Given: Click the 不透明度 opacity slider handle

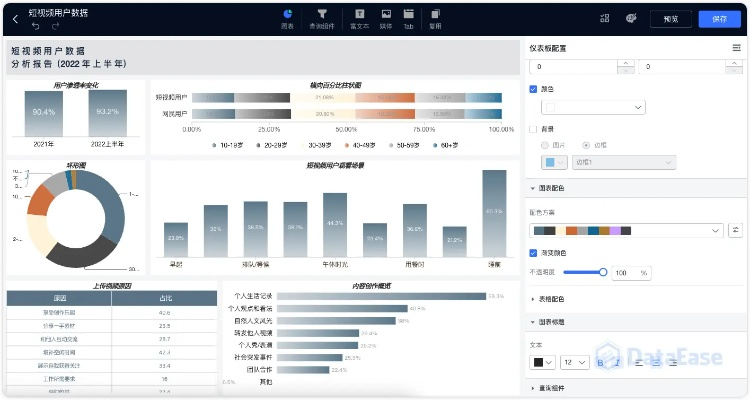Looking at the screenshot, I should click(x=603, y=272).
